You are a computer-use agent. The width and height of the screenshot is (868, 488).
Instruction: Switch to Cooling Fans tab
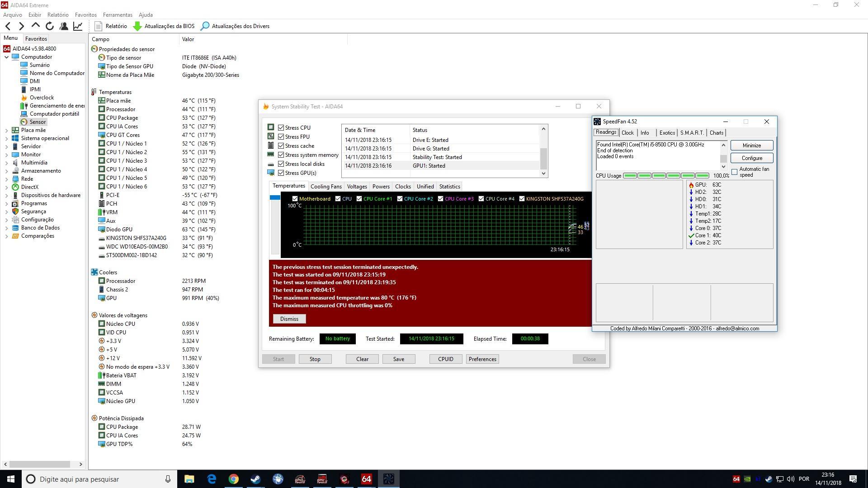(326, 187)
